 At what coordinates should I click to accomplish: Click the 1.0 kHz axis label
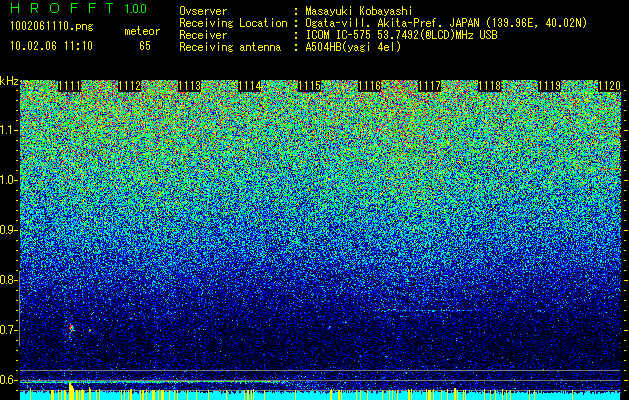[x=8, y=181]
